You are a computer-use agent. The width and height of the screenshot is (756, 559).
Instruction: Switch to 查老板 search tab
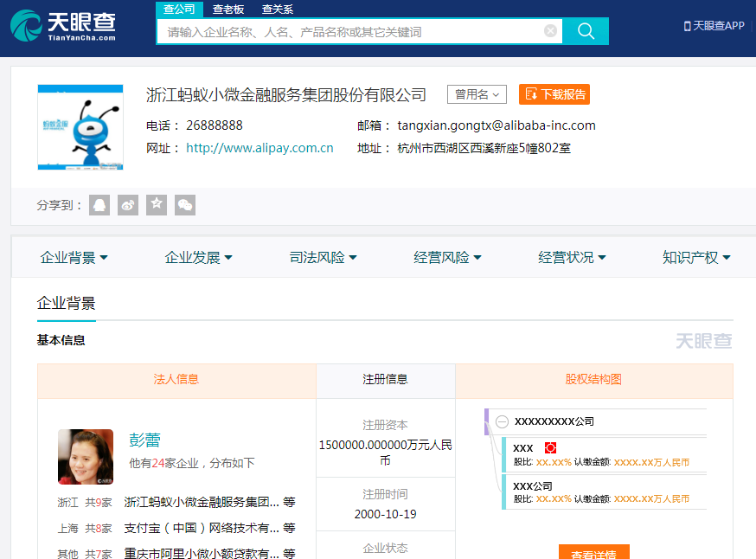[x=228, y=10]
